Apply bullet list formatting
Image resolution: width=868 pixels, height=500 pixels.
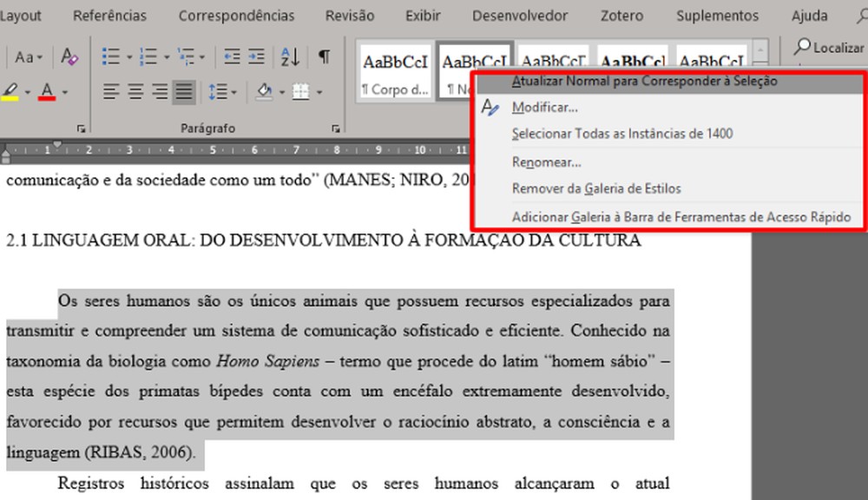tap(111, 55)
